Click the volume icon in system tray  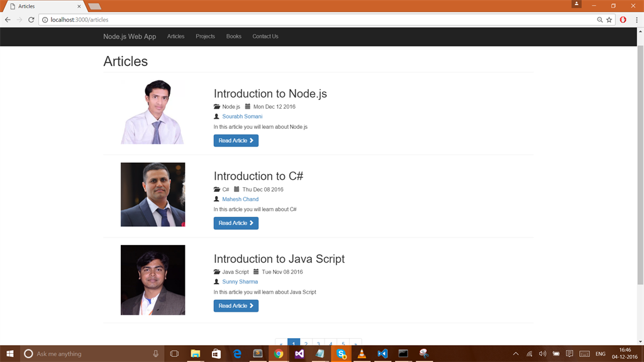point(543,354)
